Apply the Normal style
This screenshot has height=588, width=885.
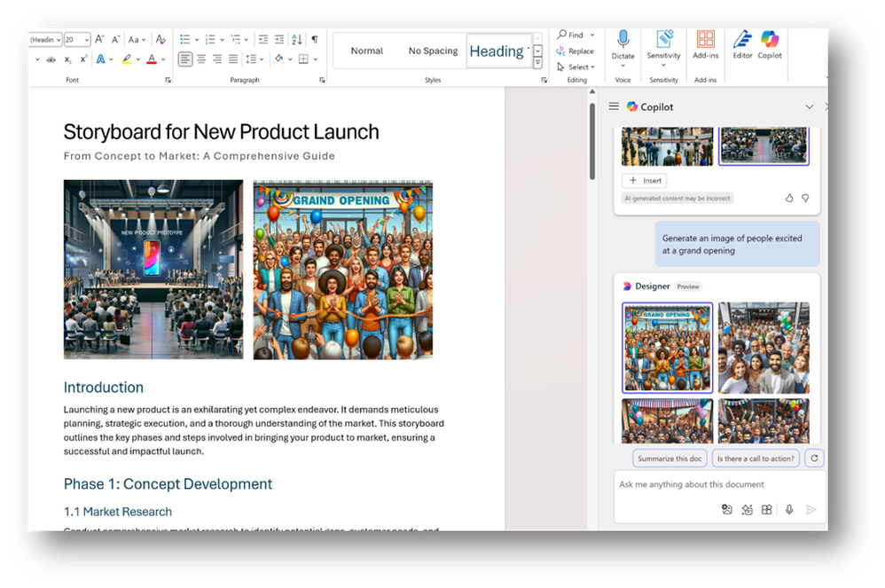[x=367, y=51]
